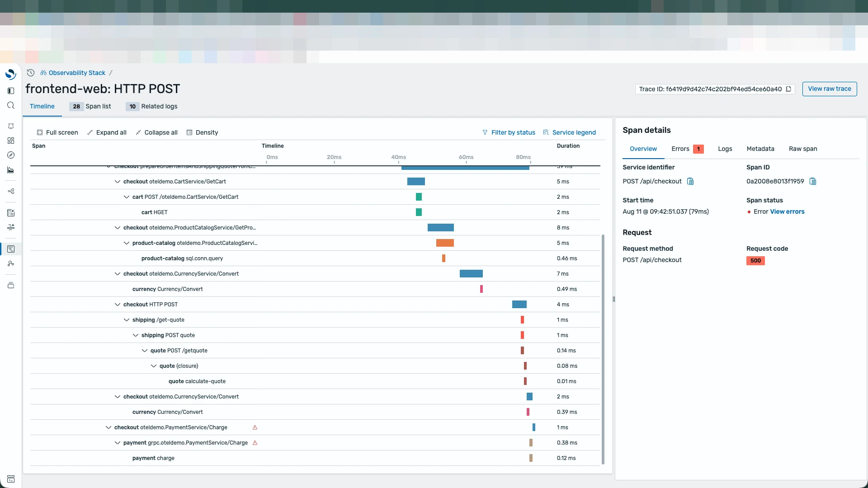Open the bottom-most sidebar window icon

(11, 479)
